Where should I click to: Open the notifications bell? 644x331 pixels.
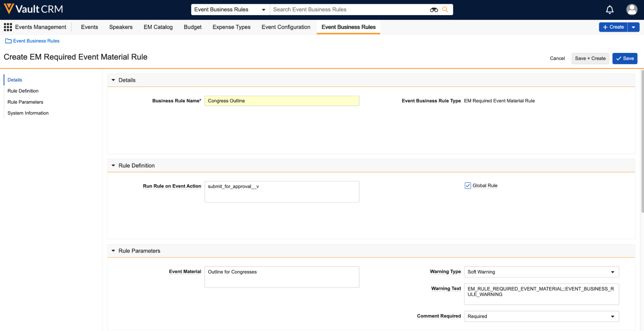point(610,10)
